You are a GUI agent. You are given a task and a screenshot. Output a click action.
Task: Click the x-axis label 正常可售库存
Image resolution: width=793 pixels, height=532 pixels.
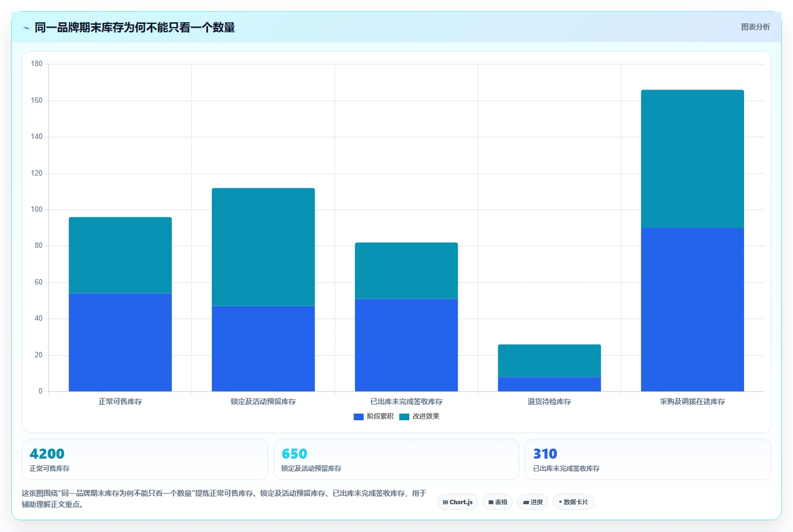[x=120, y=401]
